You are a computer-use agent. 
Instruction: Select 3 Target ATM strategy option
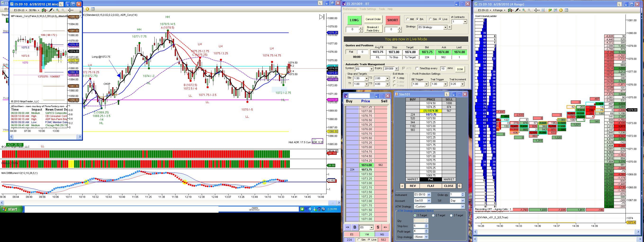point(451,215)
